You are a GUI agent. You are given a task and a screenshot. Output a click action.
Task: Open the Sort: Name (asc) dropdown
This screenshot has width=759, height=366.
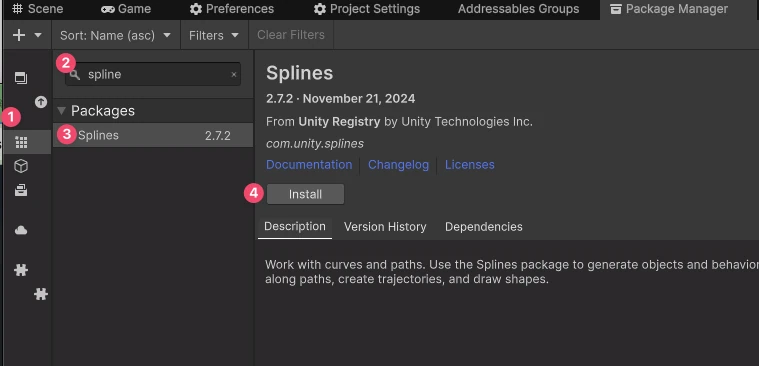(x=115, y=35)
